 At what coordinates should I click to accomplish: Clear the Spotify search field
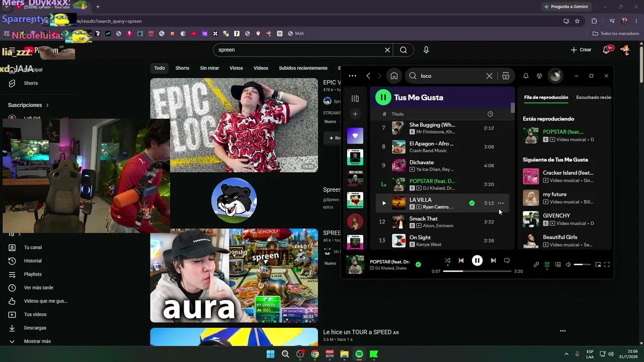point(489,76)
